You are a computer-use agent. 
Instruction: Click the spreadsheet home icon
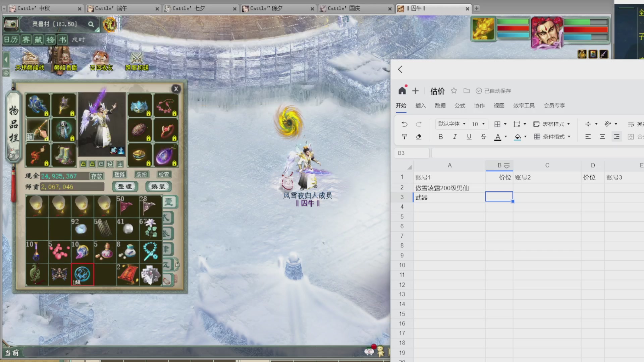coord(402,90)
